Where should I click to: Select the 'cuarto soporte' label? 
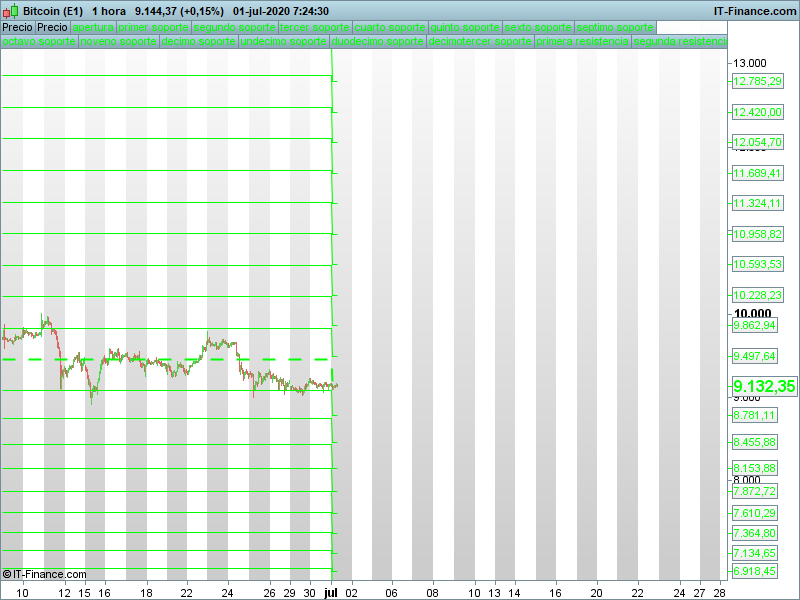tap(390, 28)
